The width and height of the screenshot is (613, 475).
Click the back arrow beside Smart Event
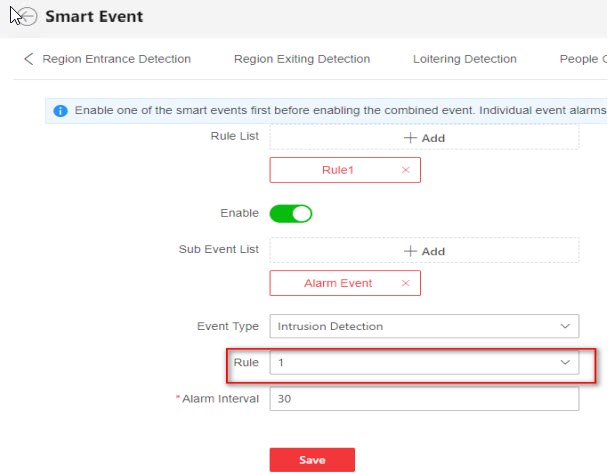point(27,17)
